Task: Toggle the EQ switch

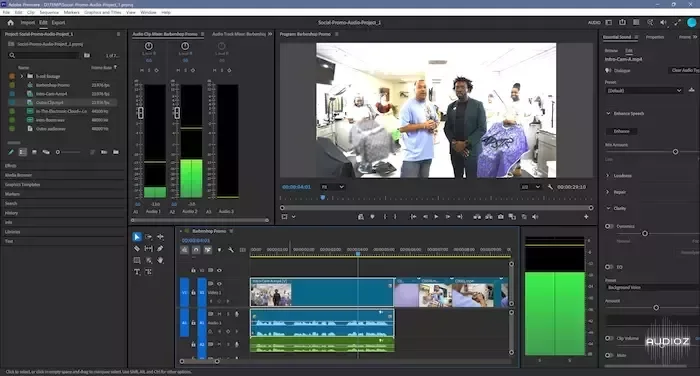Action: [x=609, y=267]
